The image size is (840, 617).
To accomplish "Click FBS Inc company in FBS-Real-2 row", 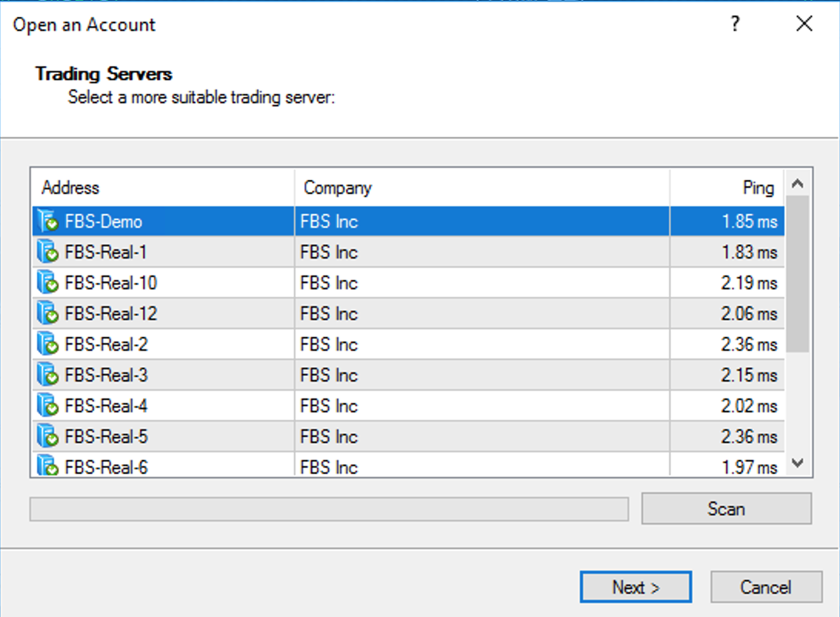I will (x=329, y=345).
